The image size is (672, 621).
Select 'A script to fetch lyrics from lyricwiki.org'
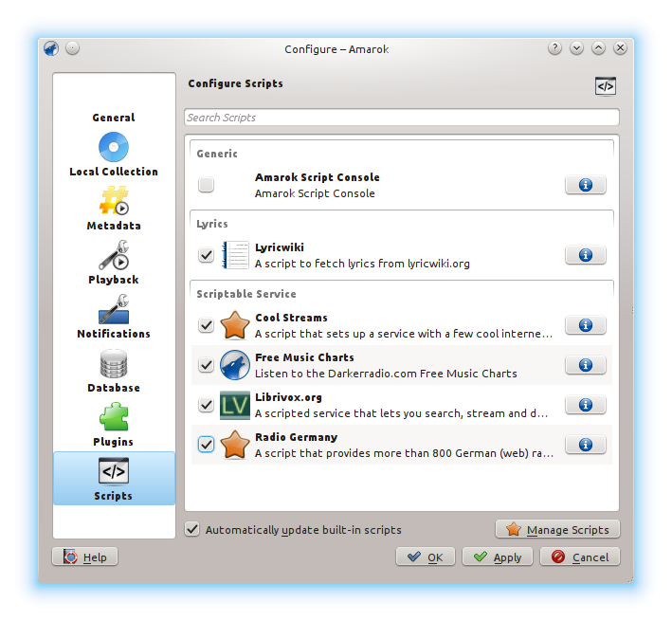[362, 264]
